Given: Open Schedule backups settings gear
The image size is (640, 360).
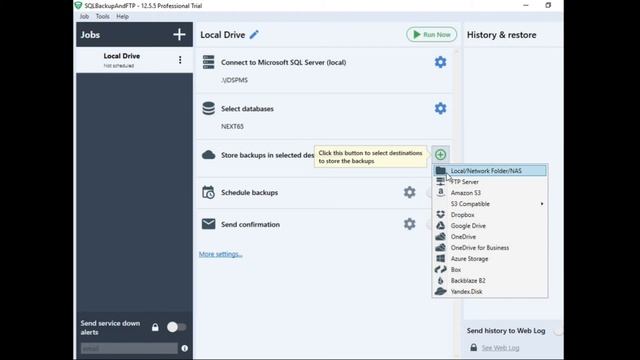Looking at the screenshot, I should (409, 192).
